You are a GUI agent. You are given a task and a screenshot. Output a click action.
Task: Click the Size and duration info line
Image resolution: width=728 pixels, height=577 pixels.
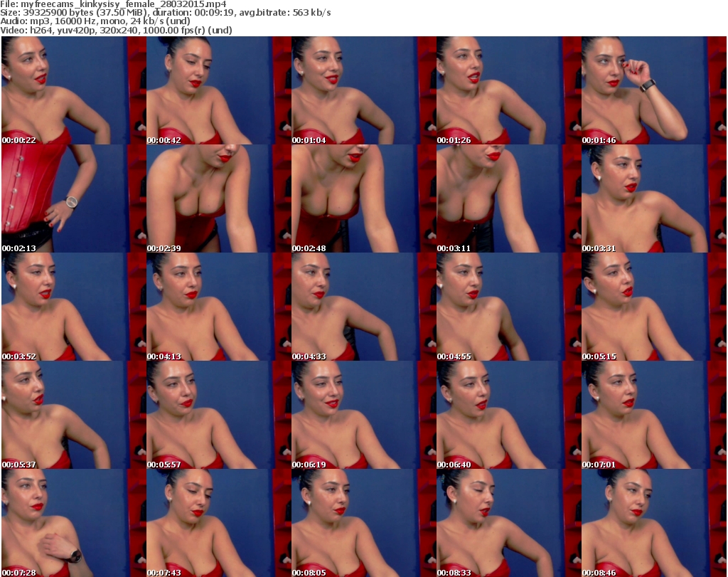coord(165,13)
